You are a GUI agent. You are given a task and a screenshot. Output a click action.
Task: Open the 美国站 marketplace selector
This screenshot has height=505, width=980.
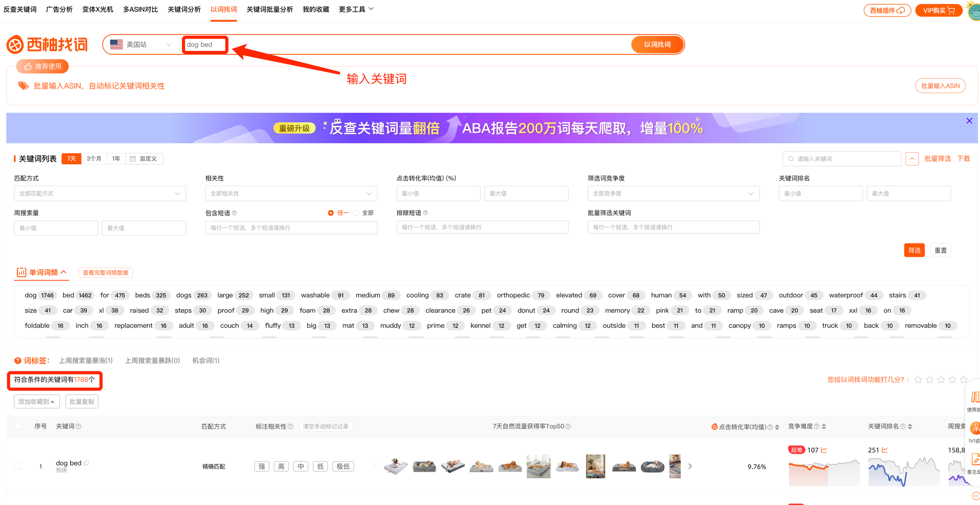[x=141, y=45]
